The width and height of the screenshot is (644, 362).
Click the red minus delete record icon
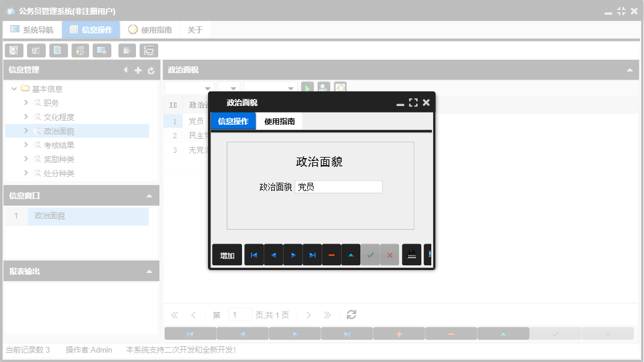click(332, 254)
